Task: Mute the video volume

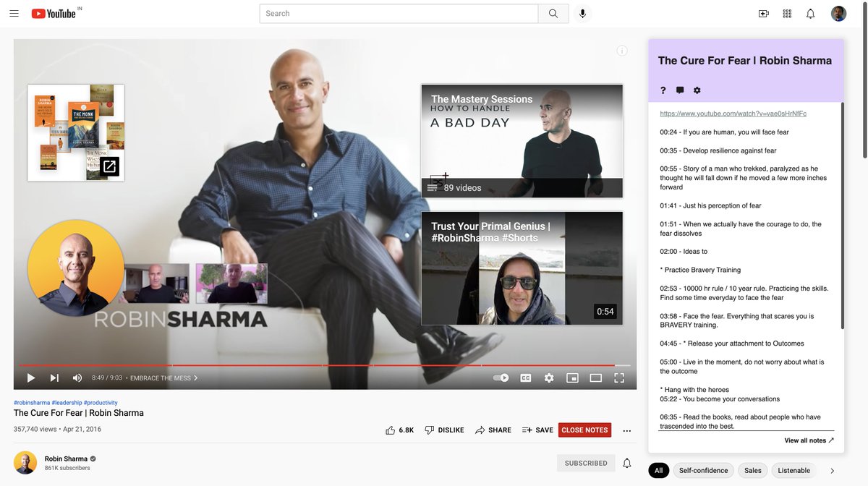Action: 77,378
